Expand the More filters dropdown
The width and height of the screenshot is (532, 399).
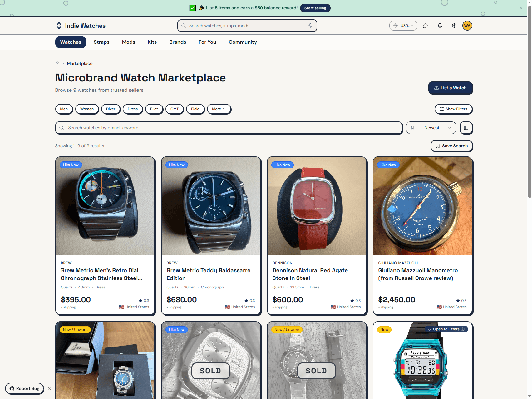(219, 109)
